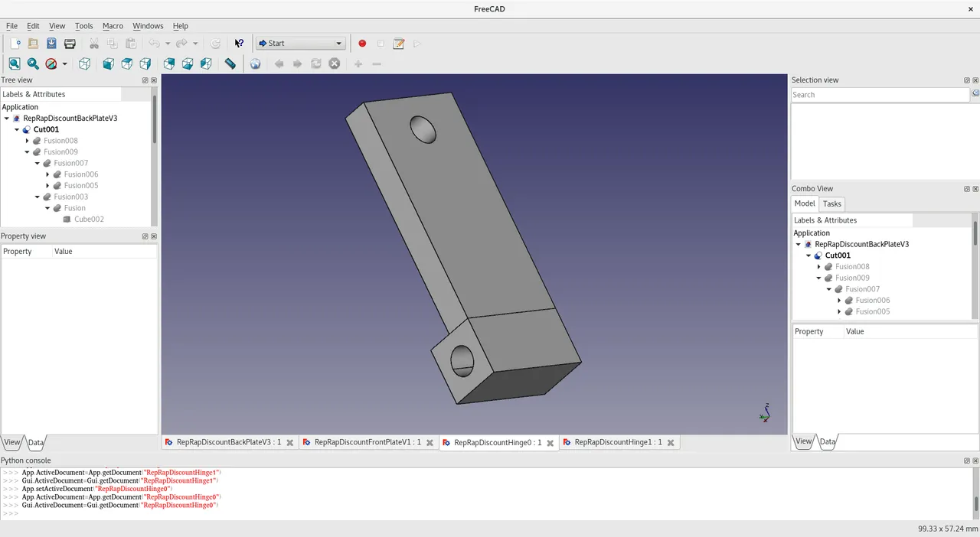Open the File menu
The image size is (980, 537).
click(11, 26)
